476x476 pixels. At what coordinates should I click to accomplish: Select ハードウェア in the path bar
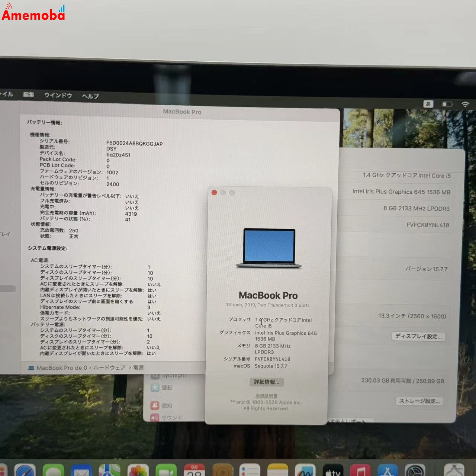[109, 367]
